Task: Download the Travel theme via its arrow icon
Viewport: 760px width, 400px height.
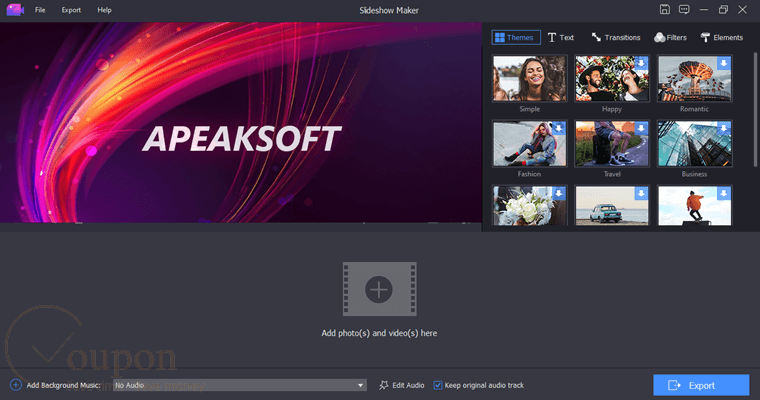Action: click(641, 128)
